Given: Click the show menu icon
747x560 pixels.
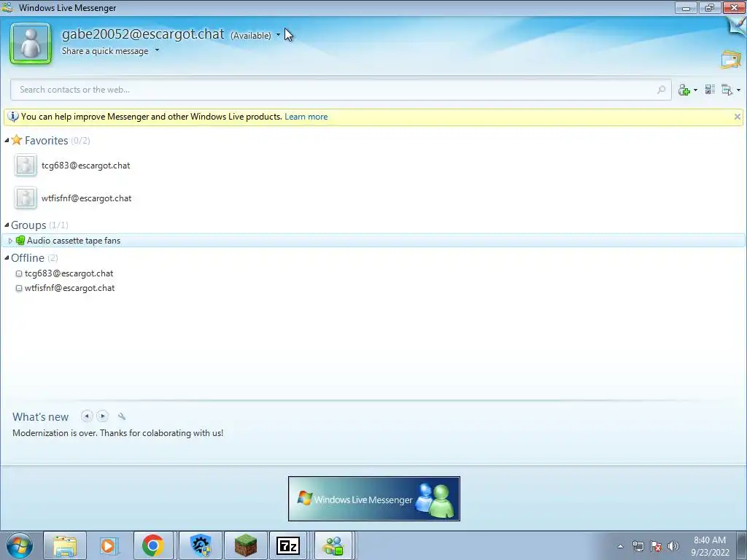Looking at the screenshot, I should [727, 90].
